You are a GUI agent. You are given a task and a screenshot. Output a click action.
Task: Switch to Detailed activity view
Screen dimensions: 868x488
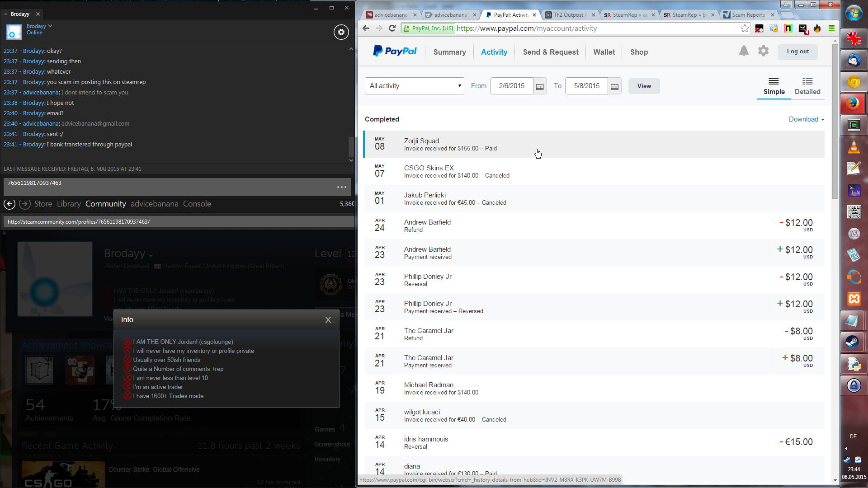tap(807, 86)
